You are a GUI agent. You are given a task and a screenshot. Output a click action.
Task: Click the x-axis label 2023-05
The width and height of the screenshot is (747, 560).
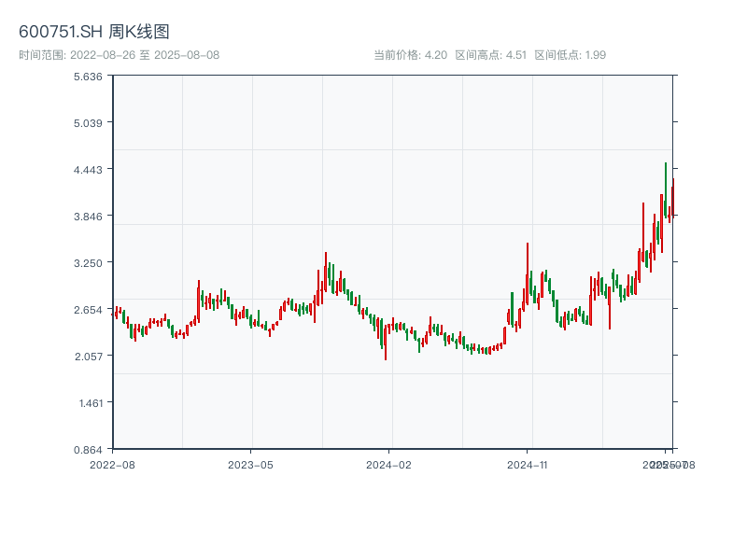tap(250, 465)
